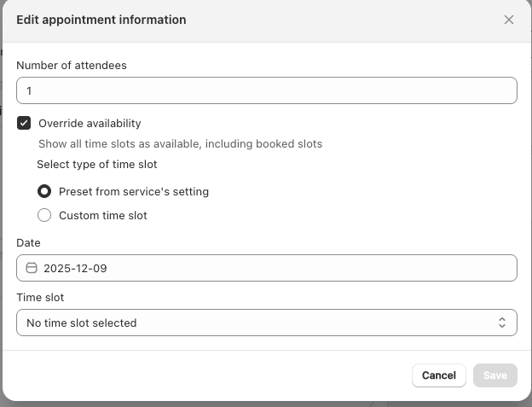Click the 'Time slot' field label

pyautogui.click(x=40, y=297)
